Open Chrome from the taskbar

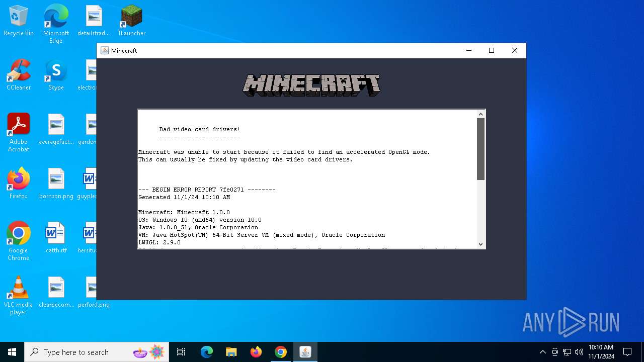tap(281, 352)
